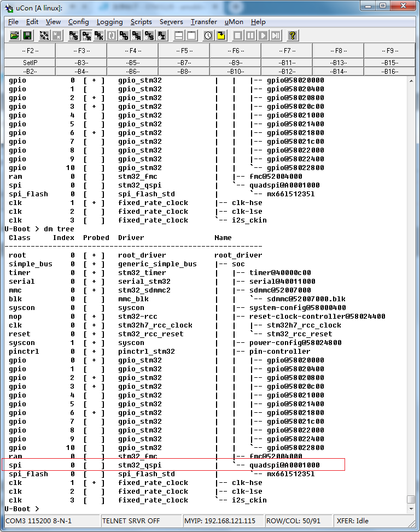This screenshot has height=532, width=420.
Task: Open the Edit menu
Action: 32,22
